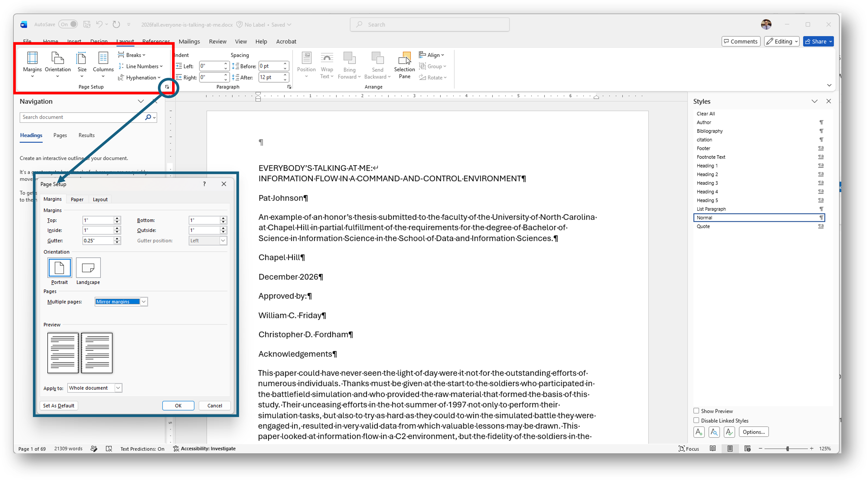Select the Quote style
The height and width of the screenshot is (480, 868).
tap(760, 226)
